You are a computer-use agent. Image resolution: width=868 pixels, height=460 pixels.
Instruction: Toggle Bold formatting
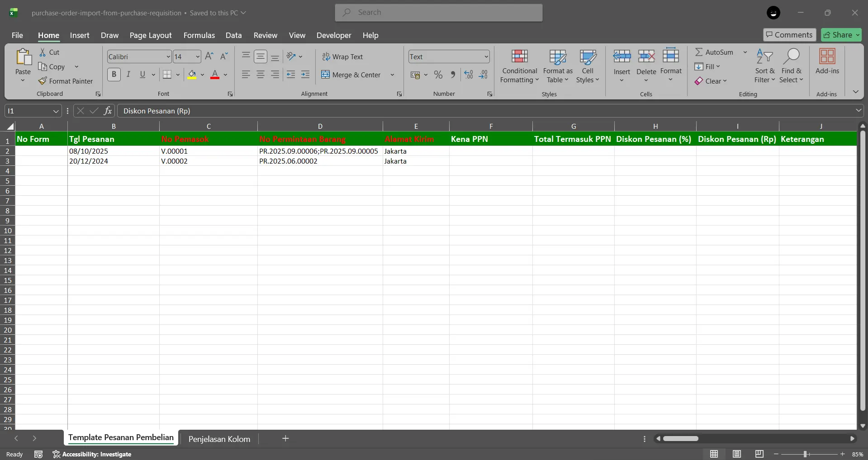coord(114,75)
